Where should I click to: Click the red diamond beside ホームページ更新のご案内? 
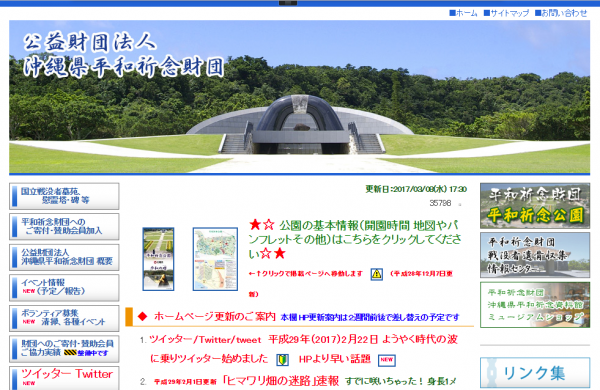click(x=142, y=317)
